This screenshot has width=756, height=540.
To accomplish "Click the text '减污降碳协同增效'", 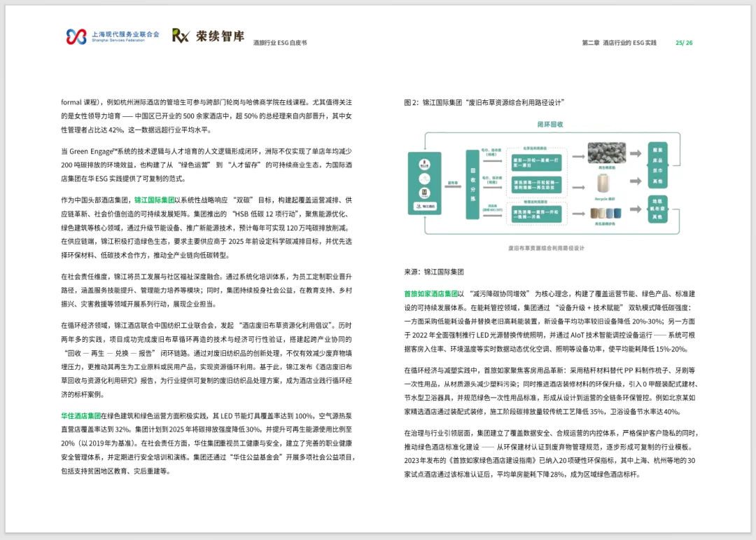I will point(500,294).
